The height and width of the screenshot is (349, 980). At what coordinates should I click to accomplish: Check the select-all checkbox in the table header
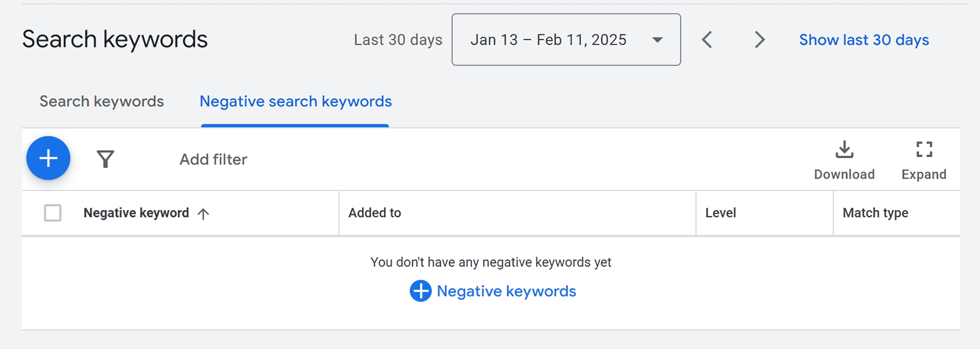(53, 213)
